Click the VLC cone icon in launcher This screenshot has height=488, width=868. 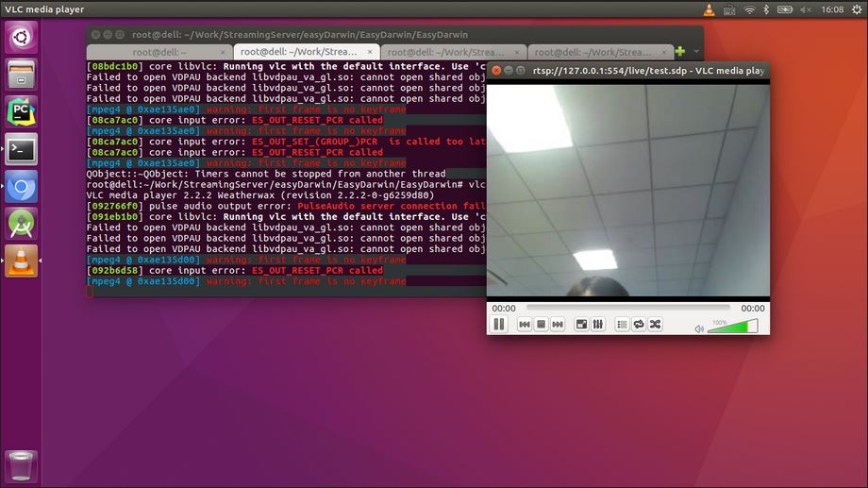(21, 261)
